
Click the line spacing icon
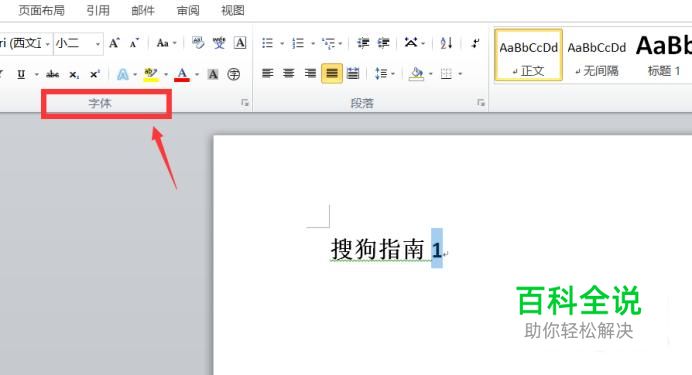380,74
